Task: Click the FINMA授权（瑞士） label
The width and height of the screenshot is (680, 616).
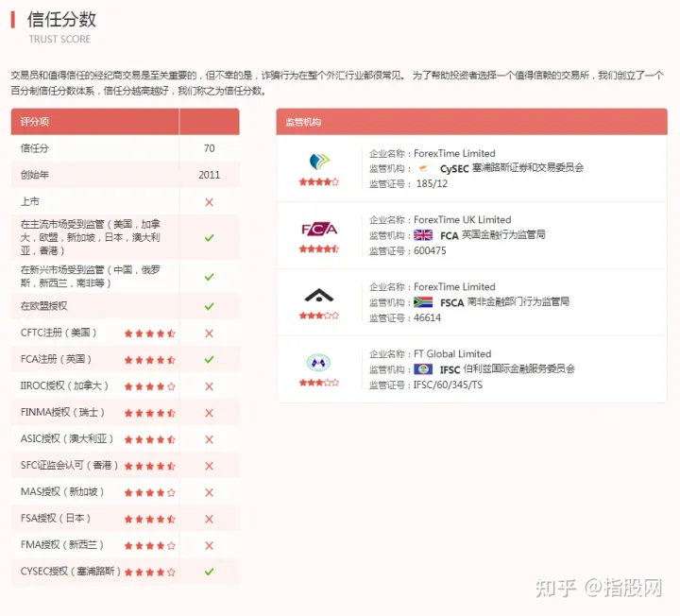Action: pyautogui.click(x=62, y=412)
